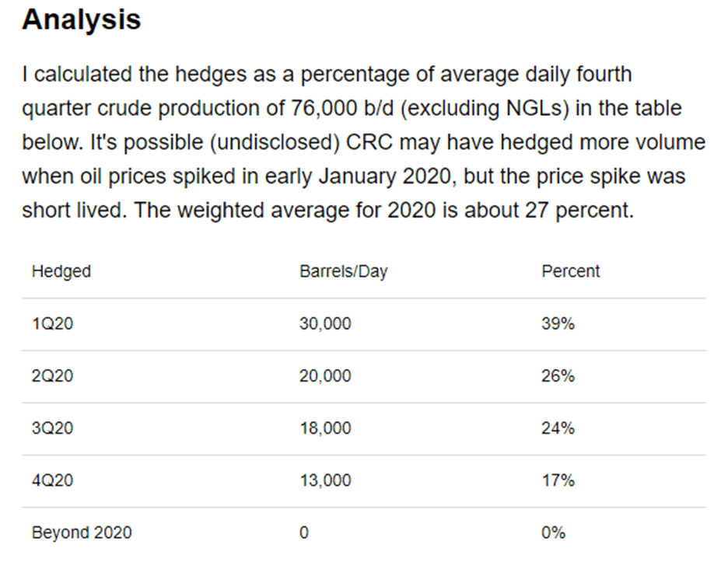Screen dimensions: 728x576
Task: Click the 13,000 barrels cell
Action: click(x=325, y=480)
